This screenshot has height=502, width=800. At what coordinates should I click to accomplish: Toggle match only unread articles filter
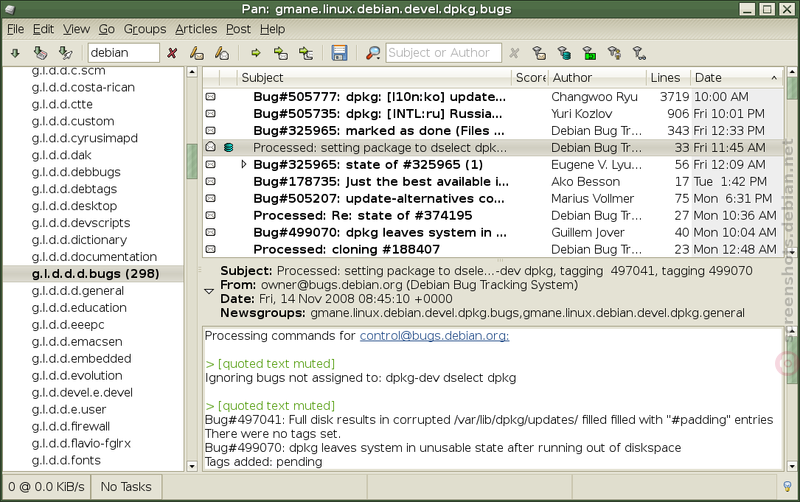pos(539,53)
